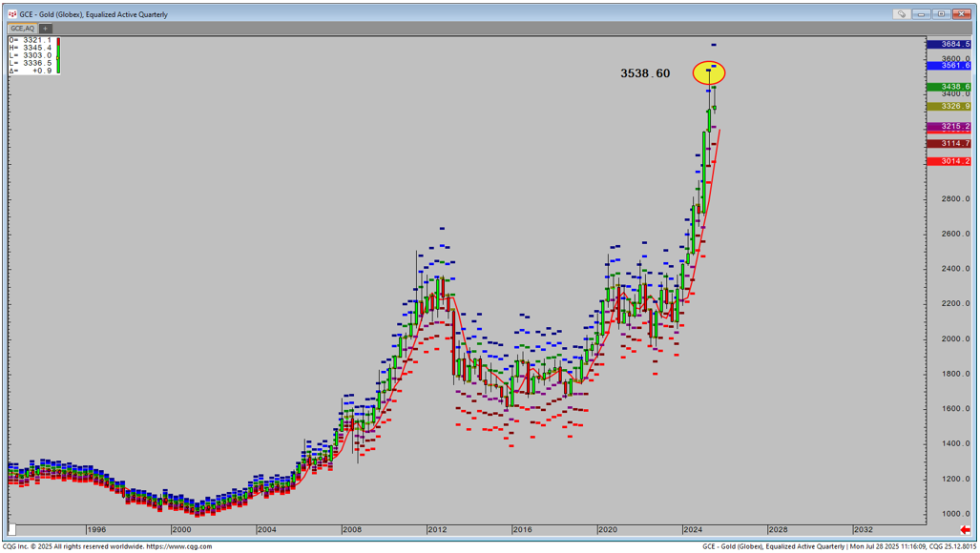Click the OHLC values box
Viewport: 980px width, 553px height.
[31, 55]
